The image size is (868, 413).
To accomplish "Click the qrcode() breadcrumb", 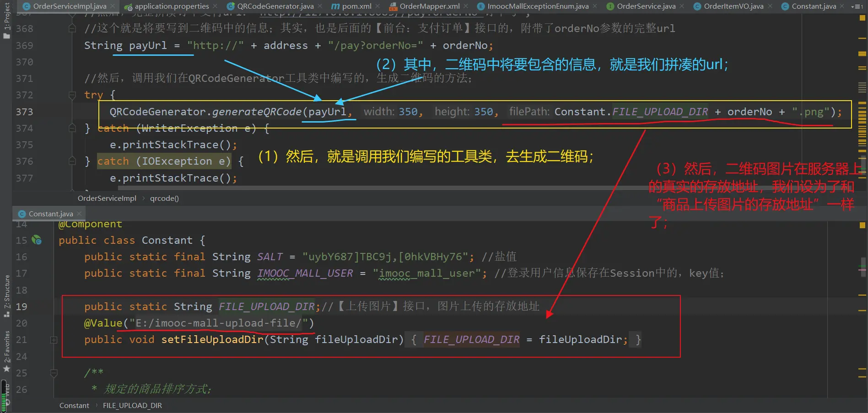I will 164,198.
